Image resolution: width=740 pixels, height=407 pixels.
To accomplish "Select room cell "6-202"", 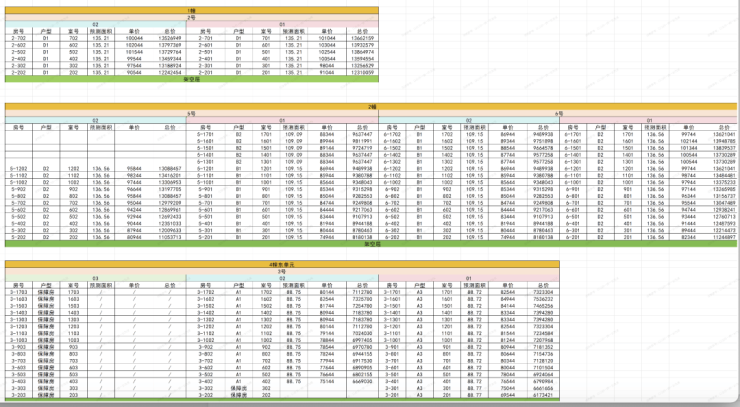I will click(x=392, y=237).
